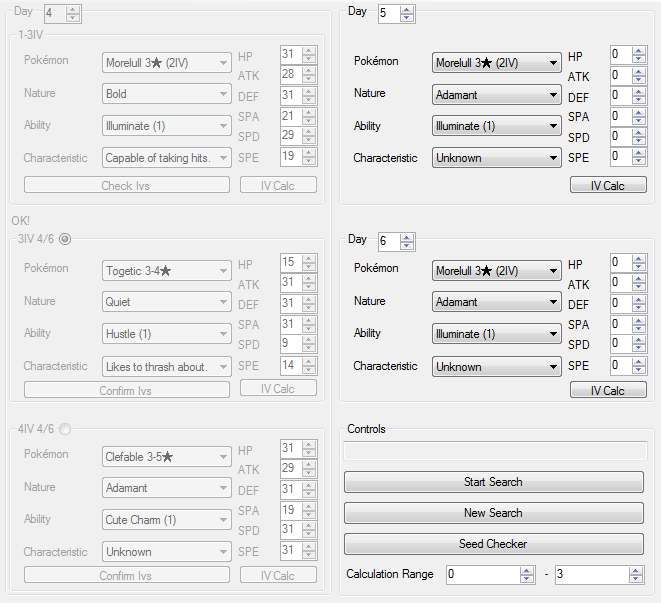661x603 pixels.
Task: Increment Day 5 HP value
Action: coord(639,50)
